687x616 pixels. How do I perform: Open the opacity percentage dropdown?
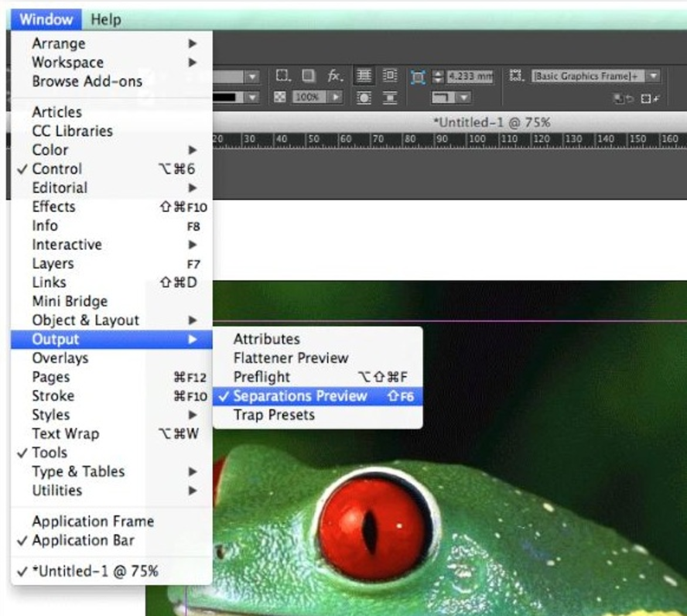tap(335, 96)
